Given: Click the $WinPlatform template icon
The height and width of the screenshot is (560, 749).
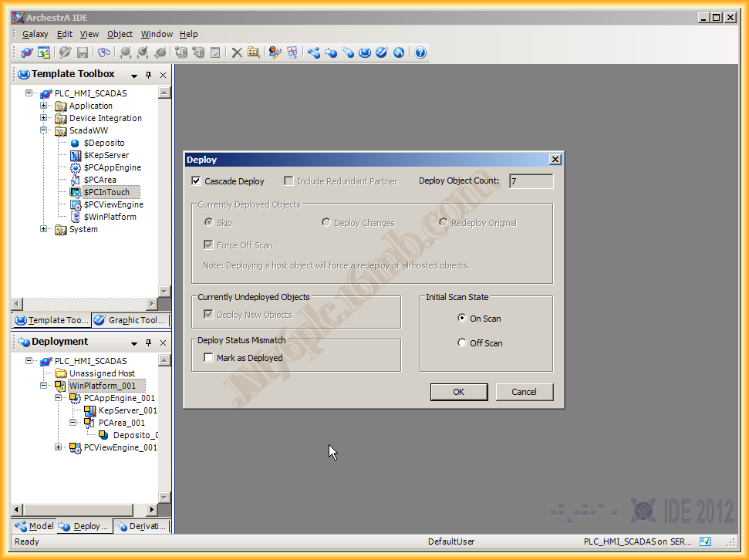Looking at the screenshot, I should [x=76, y=217].
